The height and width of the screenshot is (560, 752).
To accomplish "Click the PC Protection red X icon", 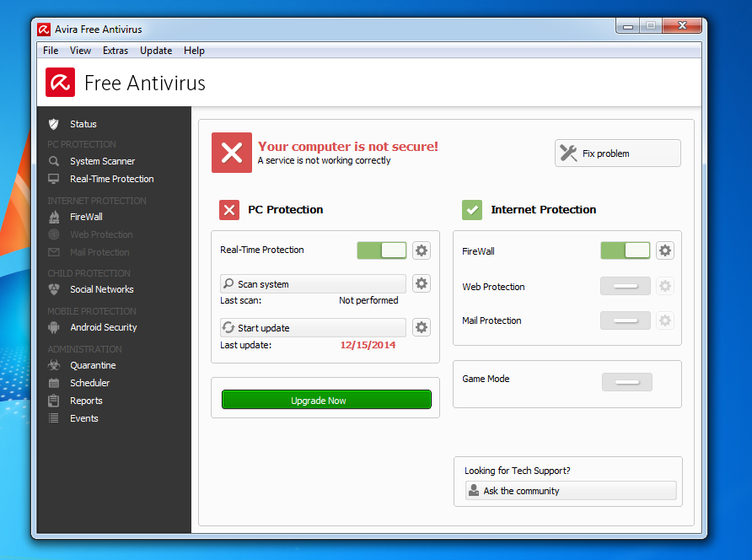I will (x=229, y=210).
